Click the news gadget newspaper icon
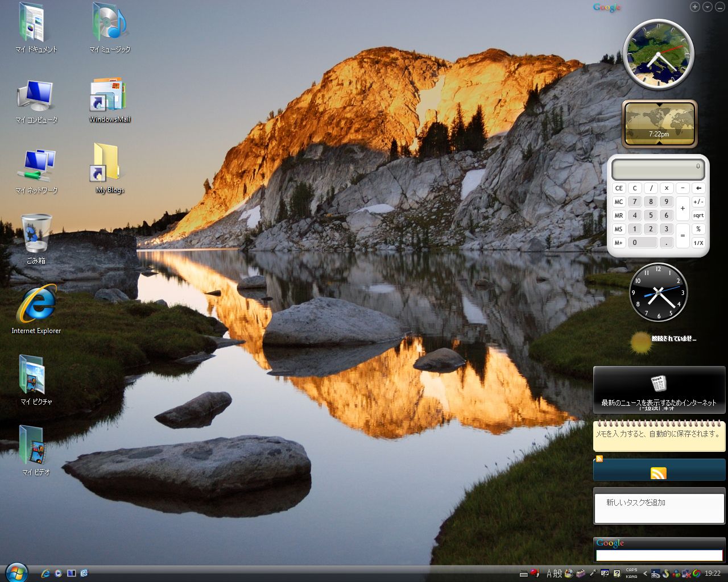728x582 pixels. pos(659,384)
